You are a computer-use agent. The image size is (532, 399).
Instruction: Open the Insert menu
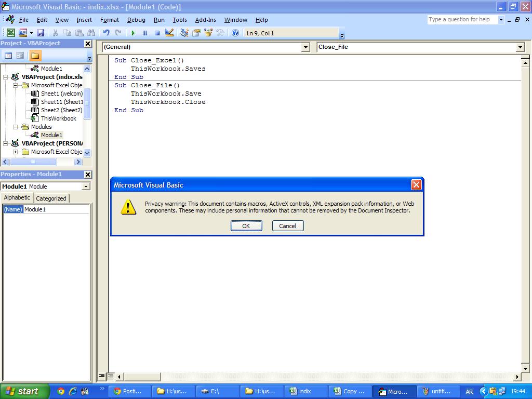(x=84, y=20)
